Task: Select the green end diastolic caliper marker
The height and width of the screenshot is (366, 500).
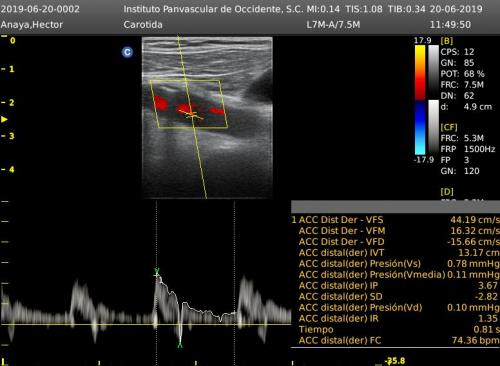Action: (x=180, y=344)
